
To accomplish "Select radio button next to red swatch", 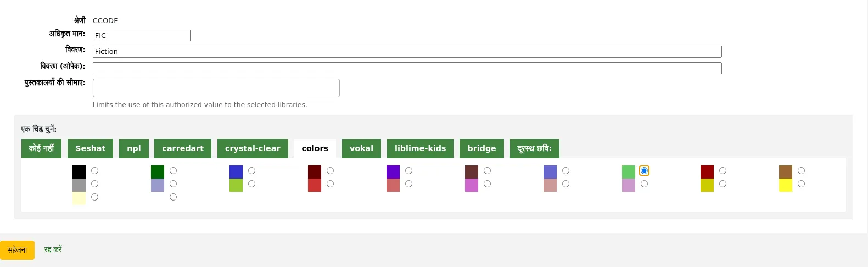I will pyautogui.click(x=331, y=184).
